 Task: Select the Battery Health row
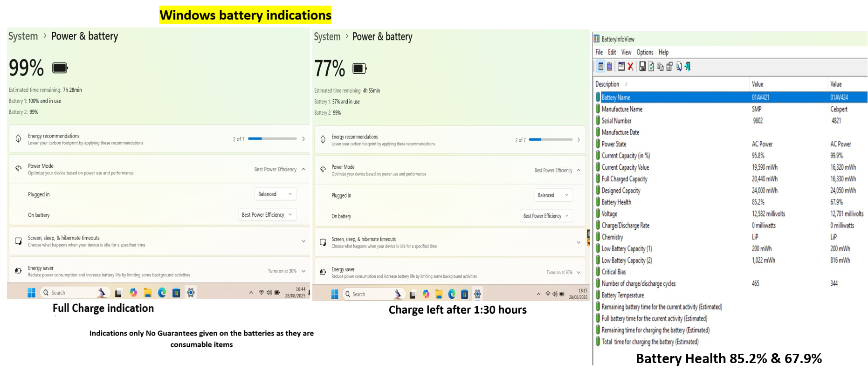730,202
